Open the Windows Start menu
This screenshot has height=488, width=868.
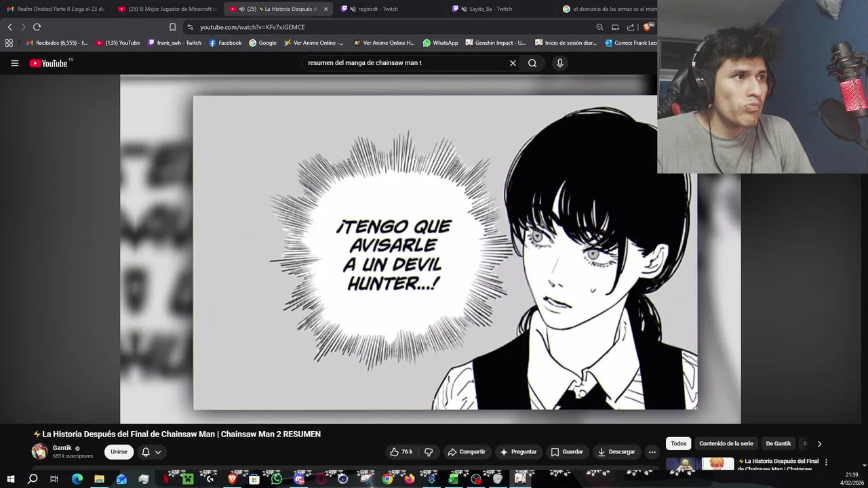pos(10,479)
